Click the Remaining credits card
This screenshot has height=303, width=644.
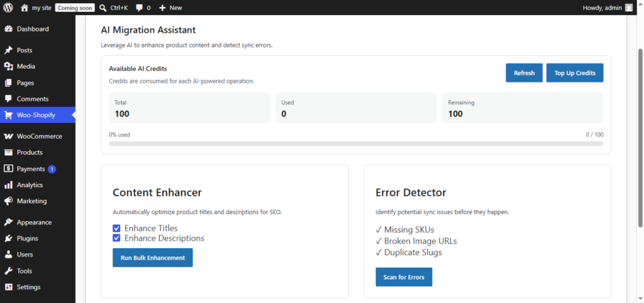523,108
